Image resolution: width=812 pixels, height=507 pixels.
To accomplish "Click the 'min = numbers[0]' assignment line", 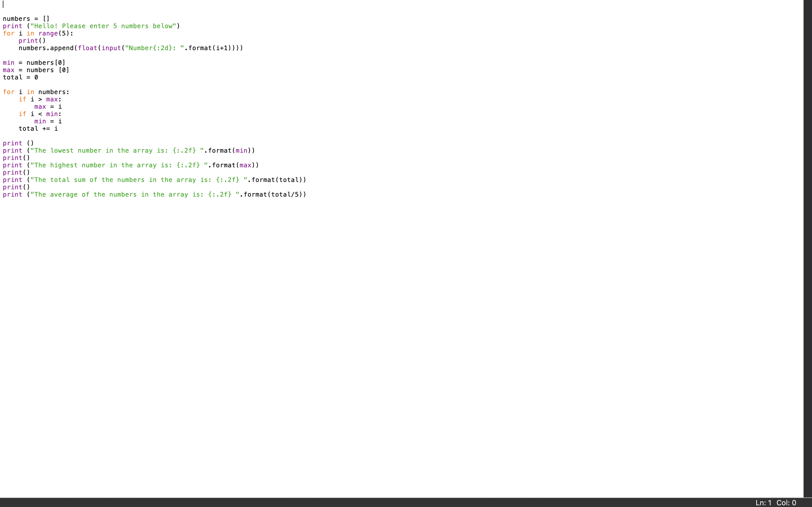I will tap(34, 63).
